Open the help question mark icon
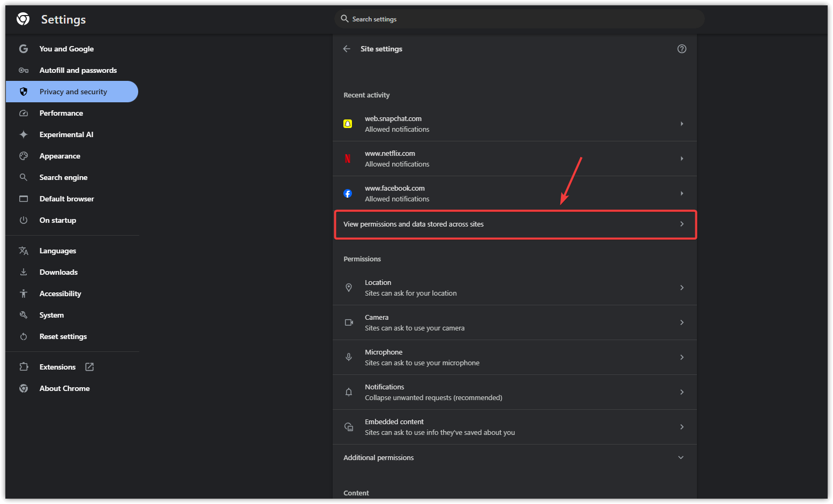The width and height of the screenshot is (833, 504). click(x=681, y=49)
